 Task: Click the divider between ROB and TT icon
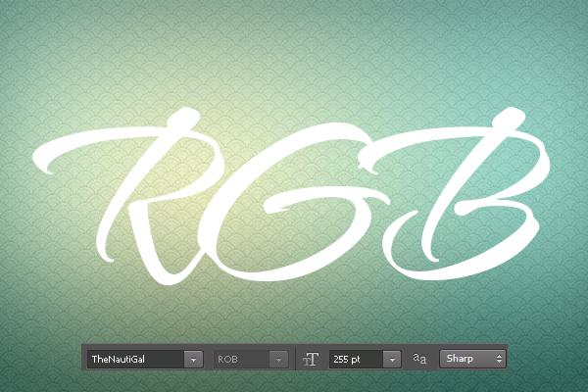pyautogui.click(x=296, y=360)
